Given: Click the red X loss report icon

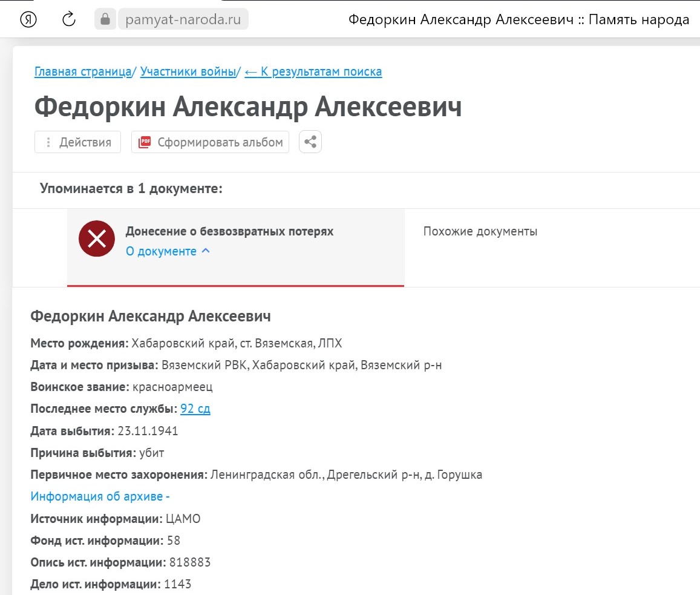Looking at the screenshot, I should 97,238.
